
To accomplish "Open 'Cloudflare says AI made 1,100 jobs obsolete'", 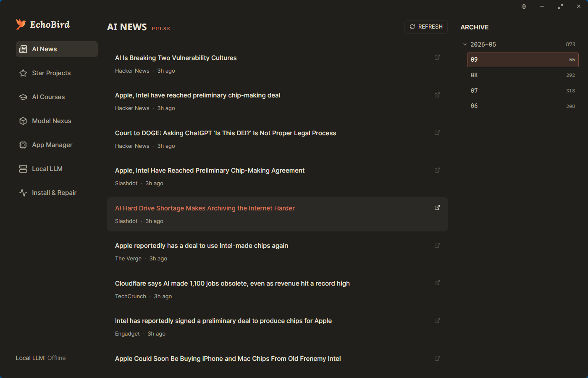I will coord(232,283).
